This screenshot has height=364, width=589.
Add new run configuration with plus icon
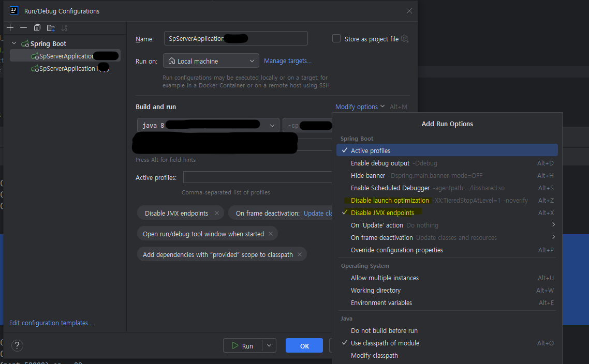10,28
